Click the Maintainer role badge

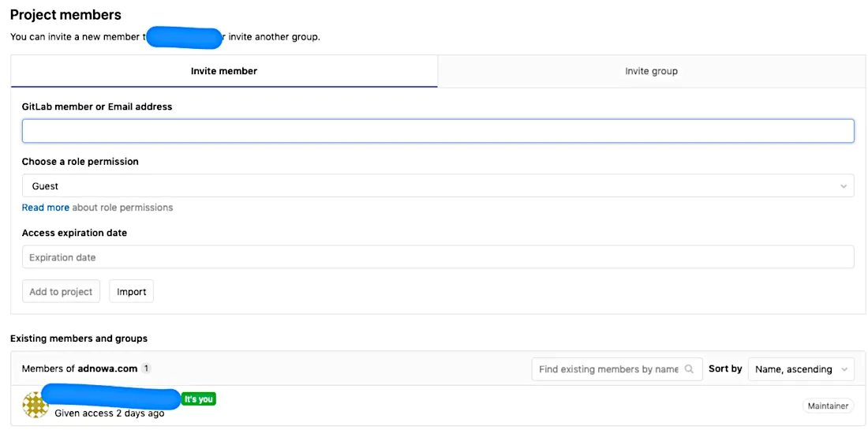[828, 406]
